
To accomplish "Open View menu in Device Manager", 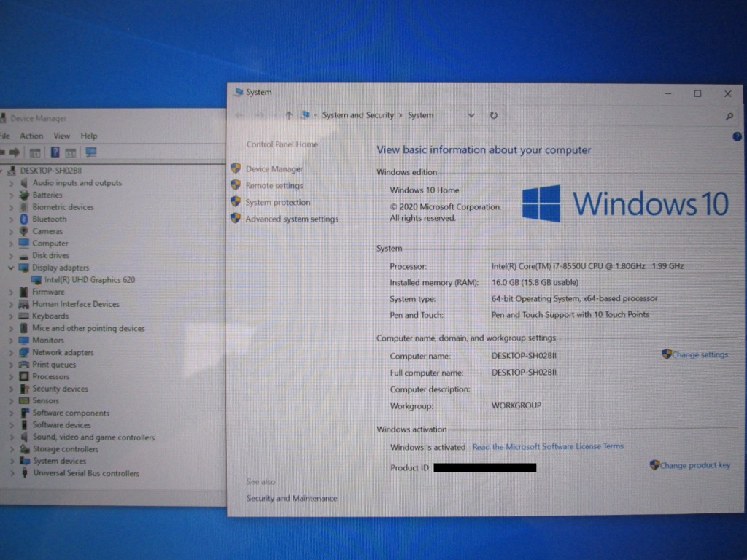I will click(61, 136).
